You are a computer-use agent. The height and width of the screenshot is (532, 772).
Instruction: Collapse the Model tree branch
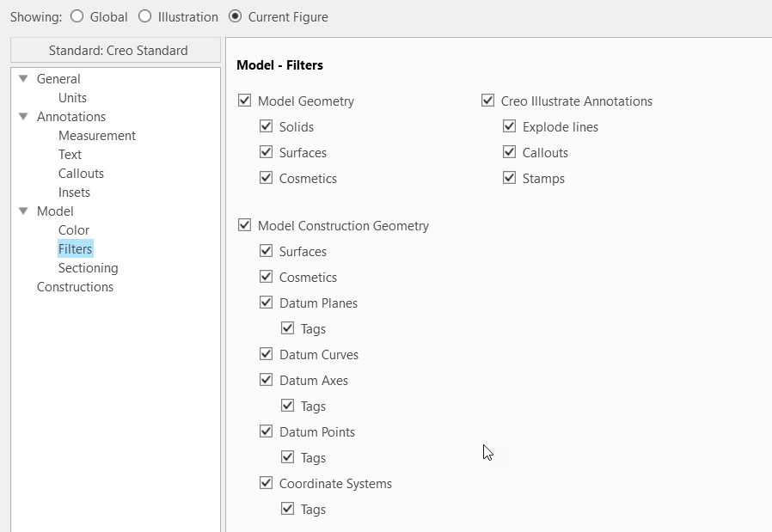click(x=22, y=211)
